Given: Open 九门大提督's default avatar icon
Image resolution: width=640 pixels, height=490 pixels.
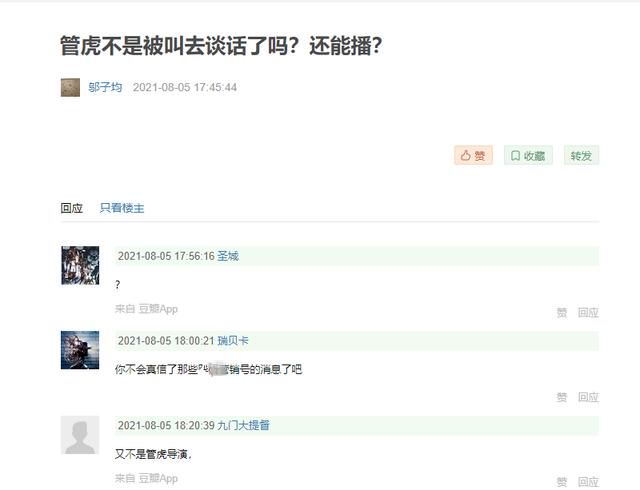Looking at the screenshot, I should (x=80, y=435).
